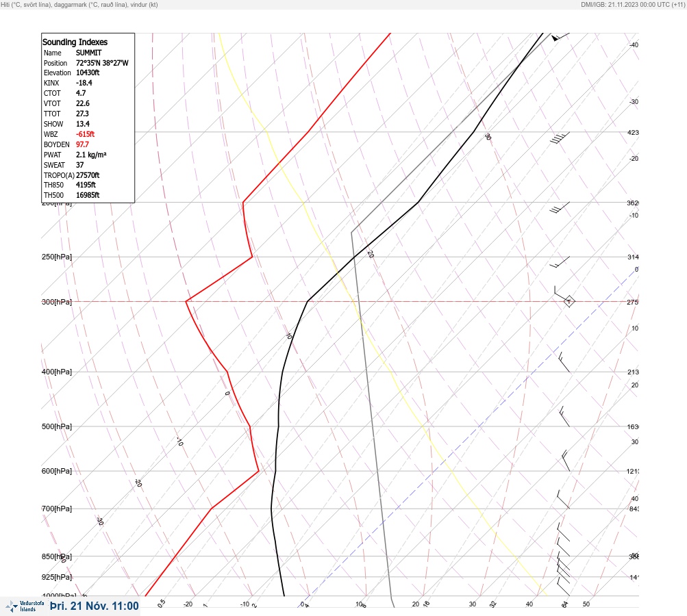Click the tropopause diamond marker at 300 hPa
This screenshot has height=616, width=687.
tap(569, 301)
